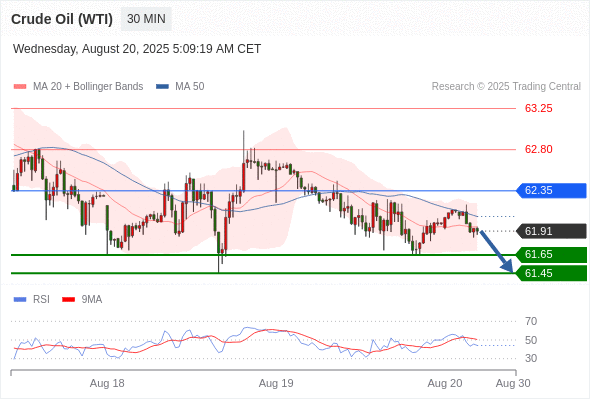
Task: Click the Aug 19 date axis label
Action: coord(276,383)
